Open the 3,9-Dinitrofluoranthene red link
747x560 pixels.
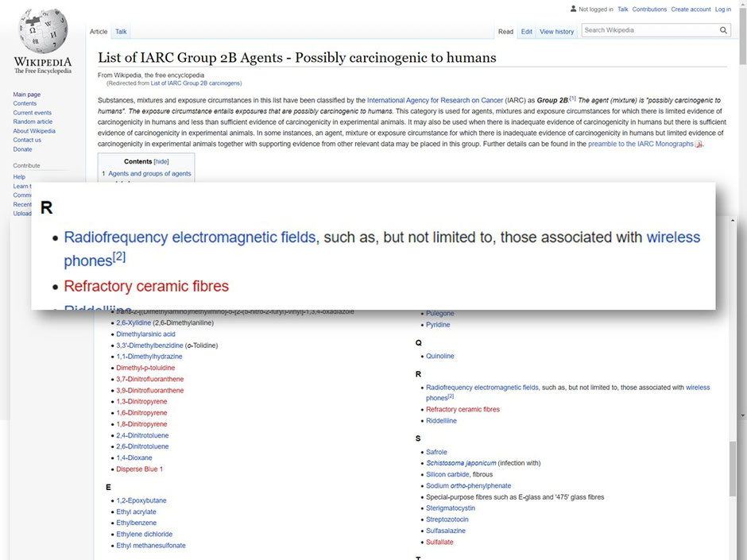coord(150,391)
